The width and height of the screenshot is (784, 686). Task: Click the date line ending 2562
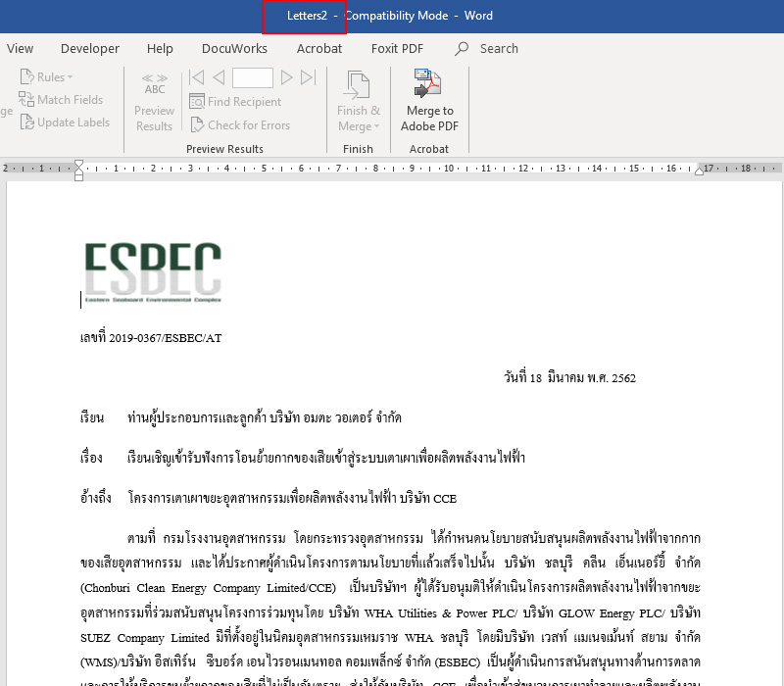pyautogui.click(x=570, y=378)
